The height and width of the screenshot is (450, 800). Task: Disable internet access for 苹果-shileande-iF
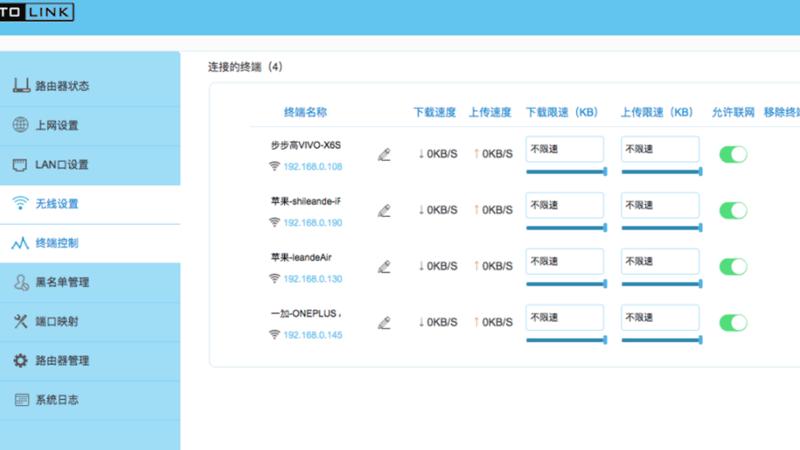coord(733,210)
